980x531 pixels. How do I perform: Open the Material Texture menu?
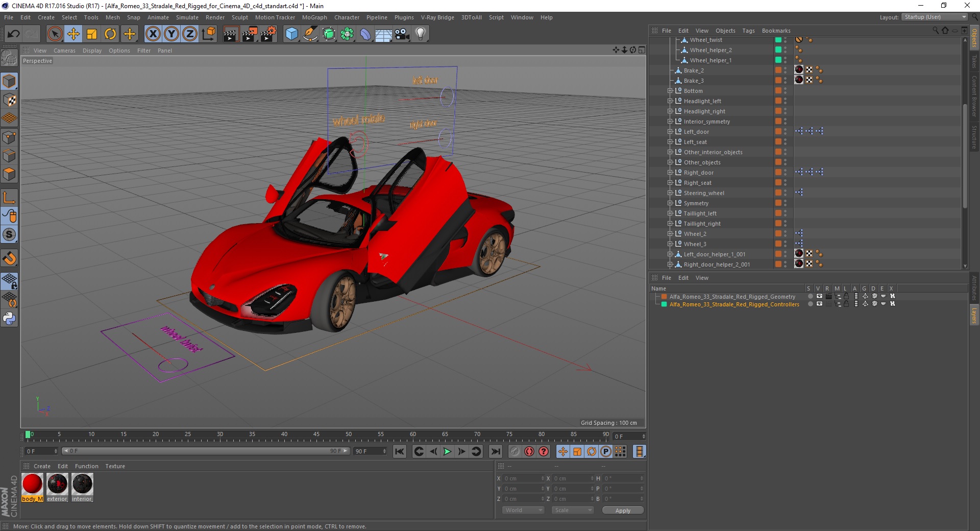pos(115,466)
